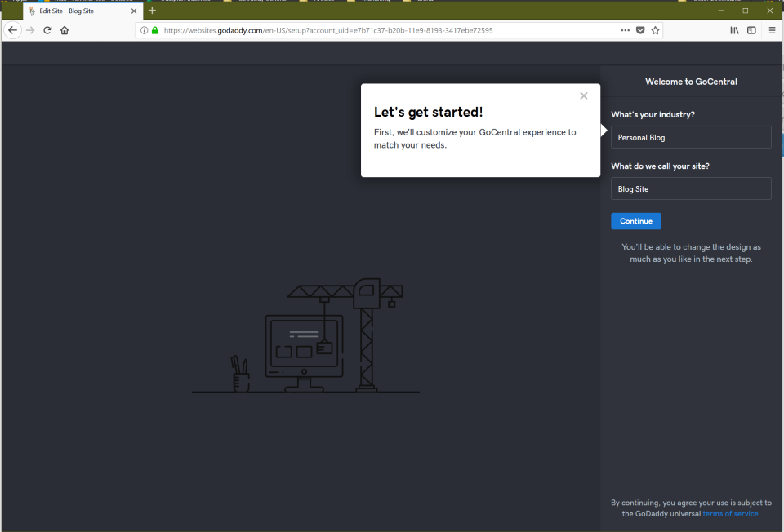Click the site information icon
Viewport: 784px width, 532px height.
[144, 29]
